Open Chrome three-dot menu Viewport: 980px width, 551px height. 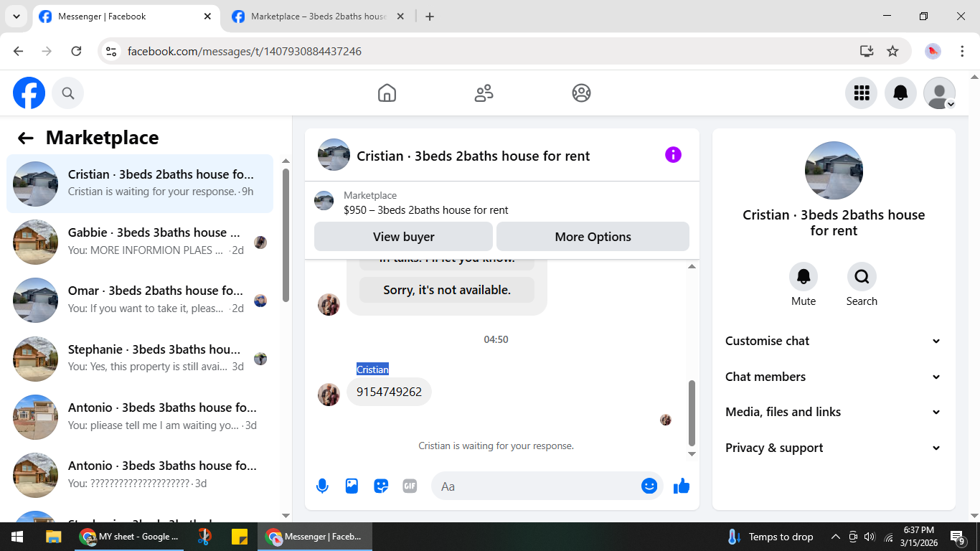pyautogui.click(x=962, y=51)
